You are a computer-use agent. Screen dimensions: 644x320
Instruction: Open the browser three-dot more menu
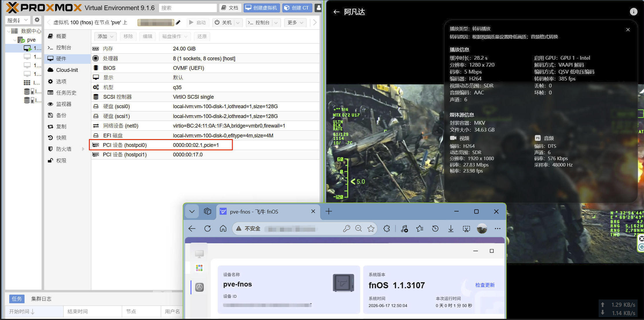click(498, 229)
